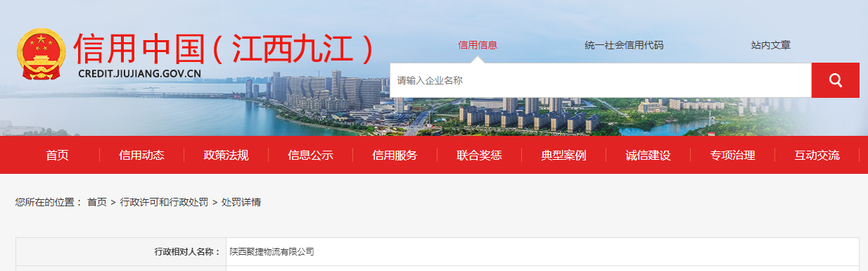The image size is (868, 271).
Task: Open the 信息公示 navigation item
Action: 310,156
